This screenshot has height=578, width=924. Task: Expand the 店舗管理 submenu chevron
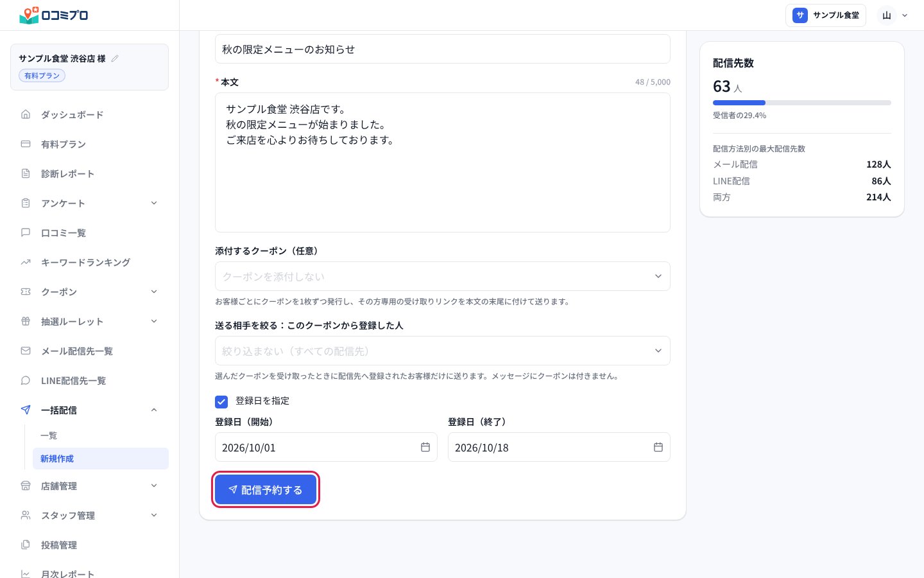coord(154,486)
